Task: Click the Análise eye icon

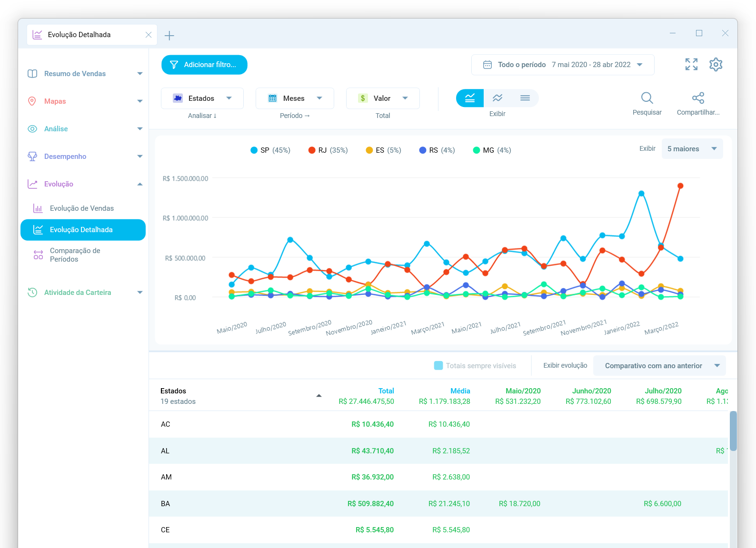Action: coord(32,129)
